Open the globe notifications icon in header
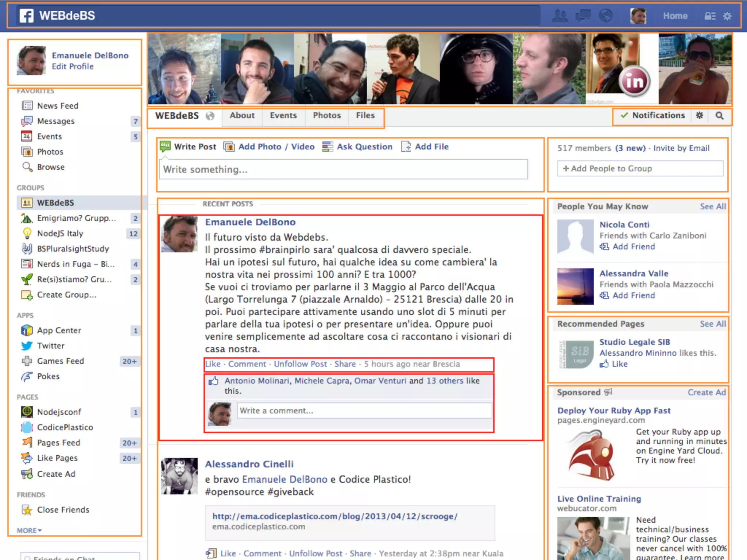 (x=606, y=16)
